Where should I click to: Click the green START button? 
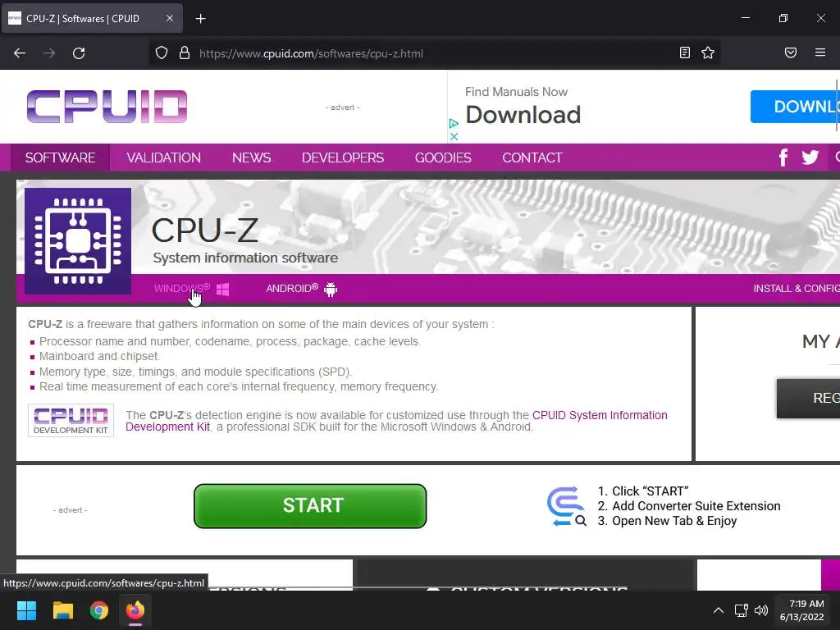tap(310, 505)
